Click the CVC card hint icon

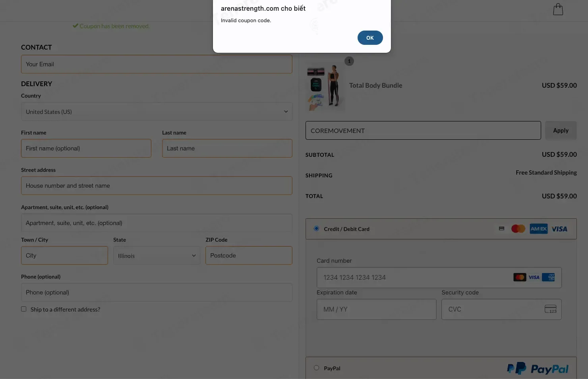pos(551,309)
